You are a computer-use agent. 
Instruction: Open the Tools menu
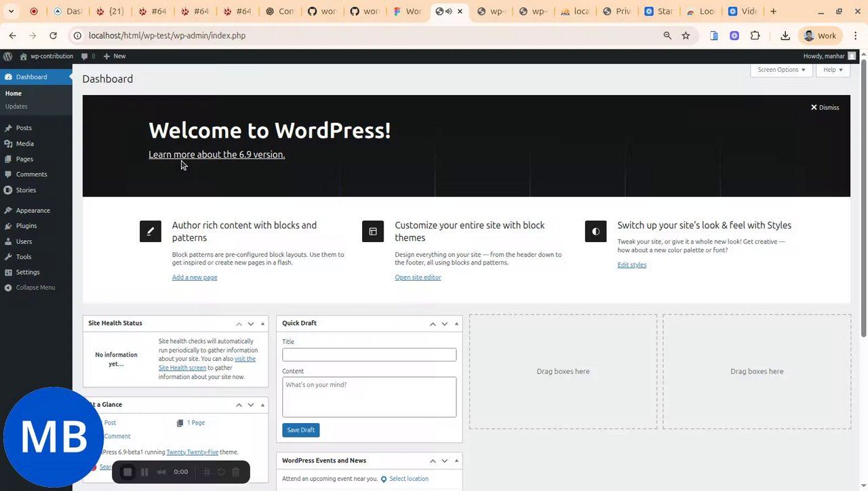(24, 257)
